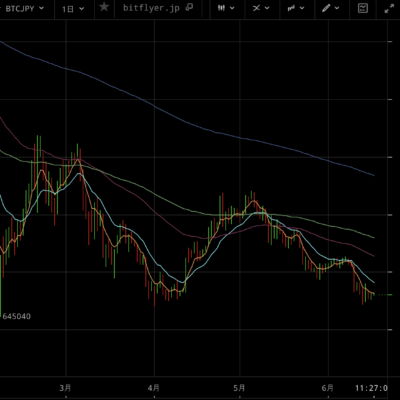Open the indicators line-chart icon
Image resolution: width=400 pixels, height=400 pixels.
292,8
